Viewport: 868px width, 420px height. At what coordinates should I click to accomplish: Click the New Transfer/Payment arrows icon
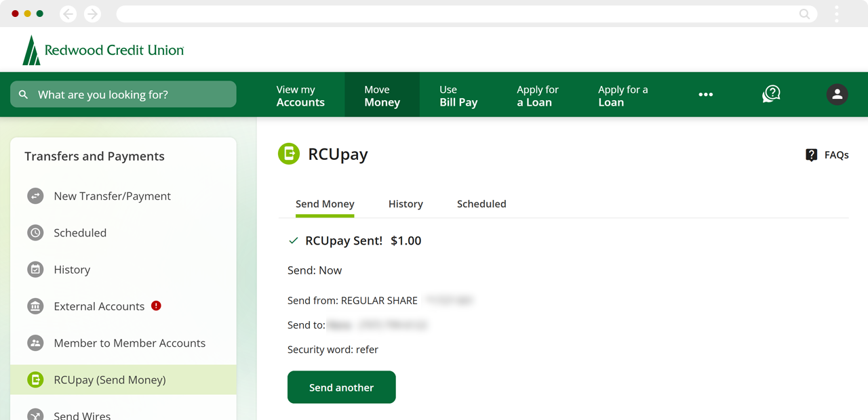(x=35, y=196)
